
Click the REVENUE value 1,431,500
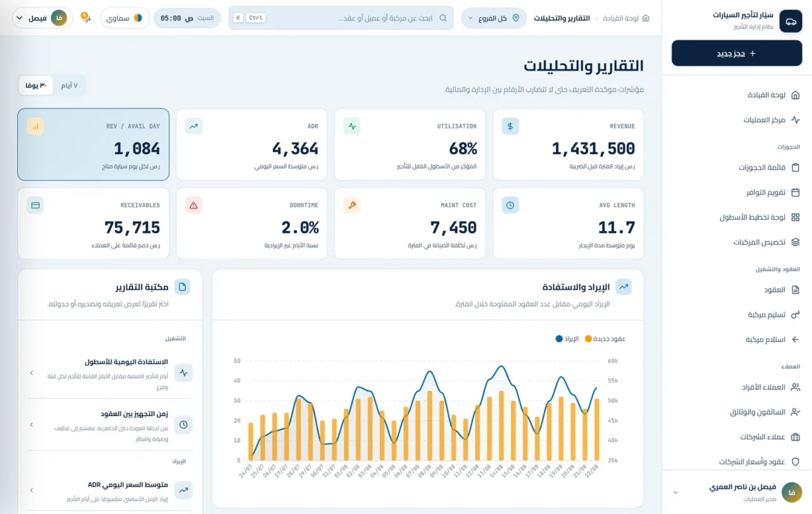point(593,149)
